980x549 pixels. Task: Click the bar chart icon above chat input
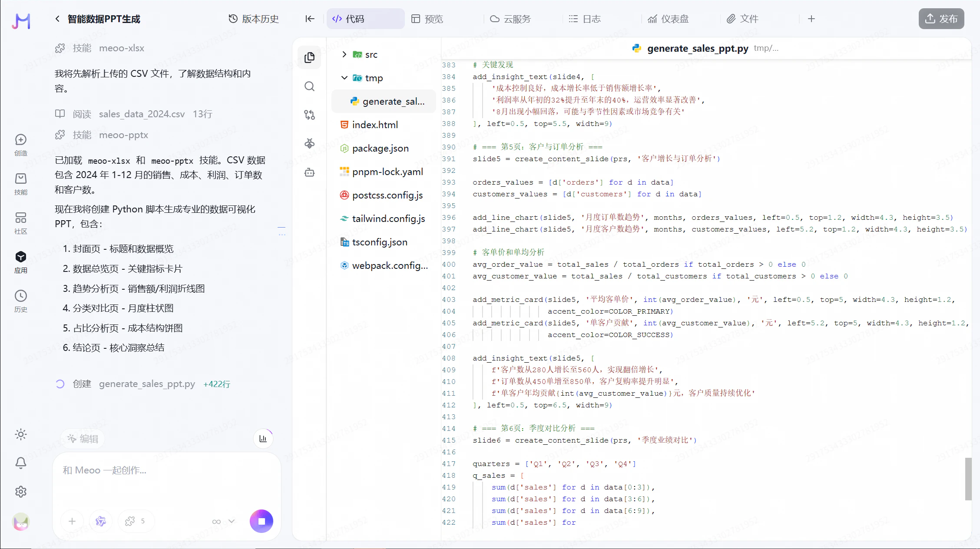pos(263,439)
